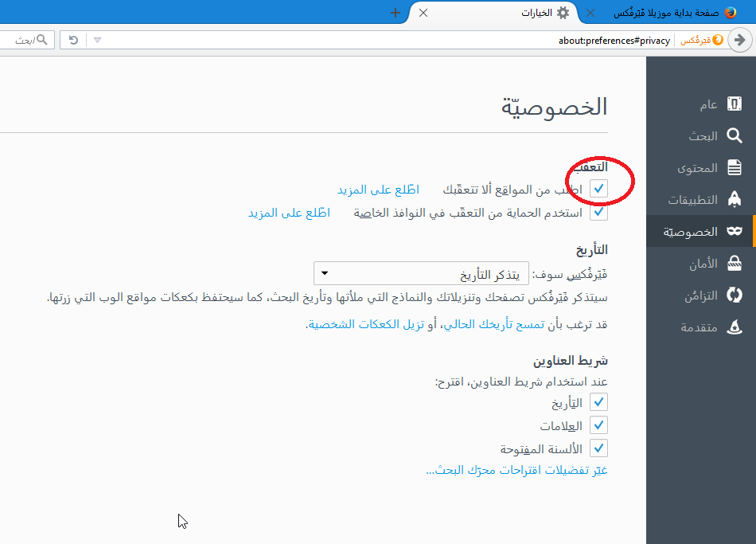Click the address bar about:preferences#privacy
The height and width of the screenshot is (544, 756).
[614, 41]
